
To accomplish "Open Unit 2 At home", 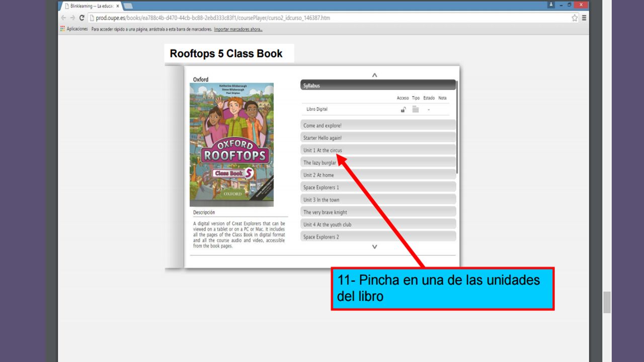I will [378, 175].
